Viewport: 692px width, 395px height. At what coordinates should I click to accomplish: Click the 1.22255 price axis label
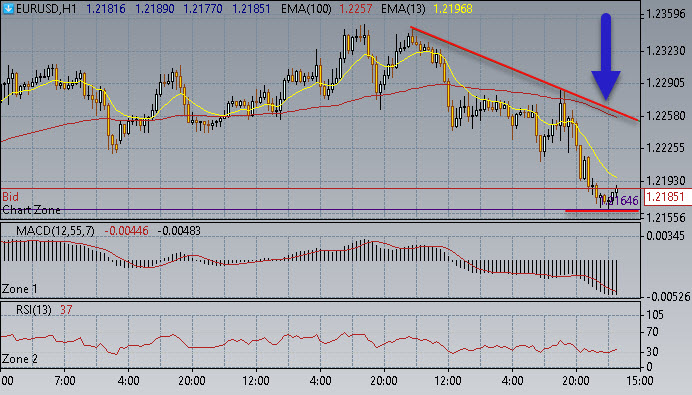(666, 148)
